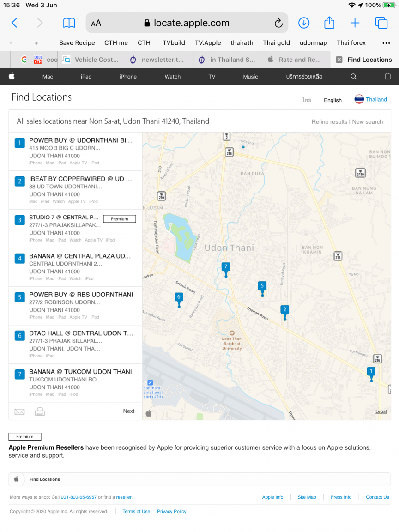399x532 pixels.
Task: Open the Apple site search magnifier
Action: 354,77
